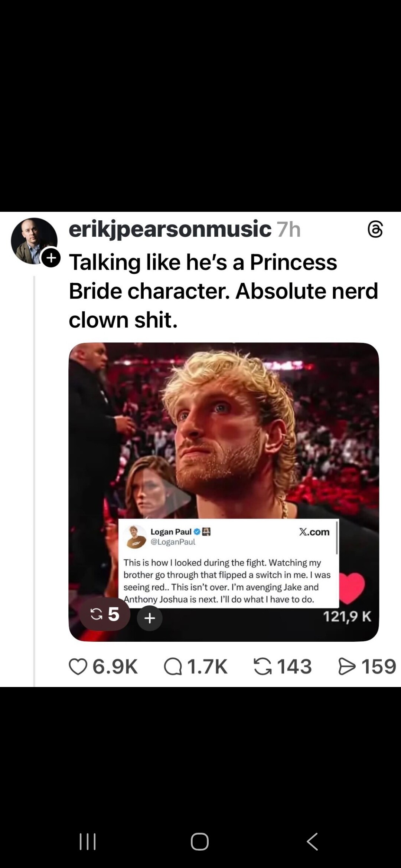Open the erikjpearsonmusic profile picture
The width and height of the screenshot is (401, 868).
(33, 240)
